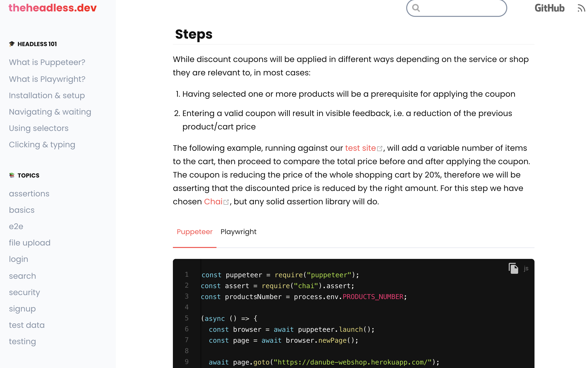
Task: Open the GitHub repository link
Action: 549,8
